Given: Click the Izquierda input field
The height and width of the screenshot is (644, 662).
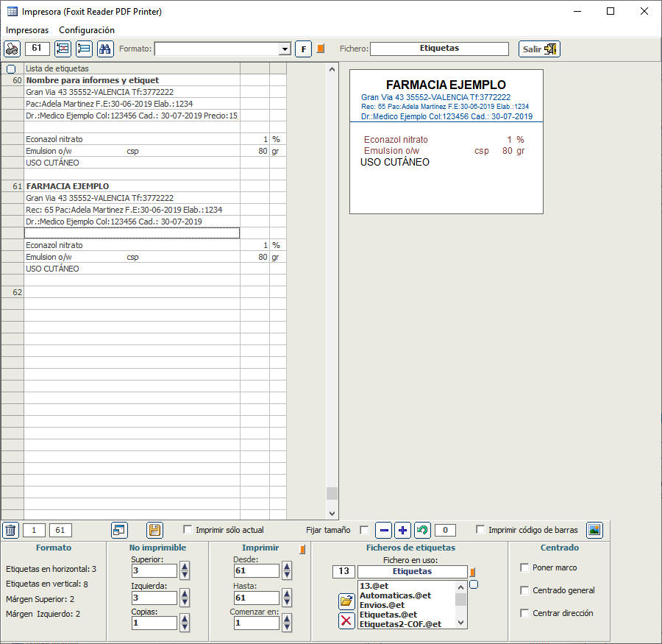Looking at the screenshot, I should (x=154, y=598).
